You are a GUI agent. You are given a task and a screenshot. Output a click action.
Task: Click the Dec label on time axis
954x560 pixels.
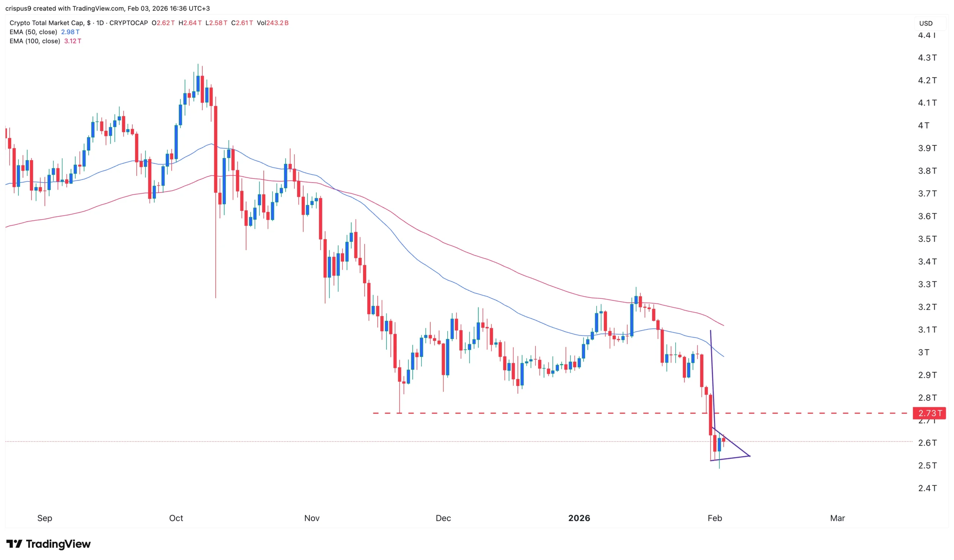[443, 518]
